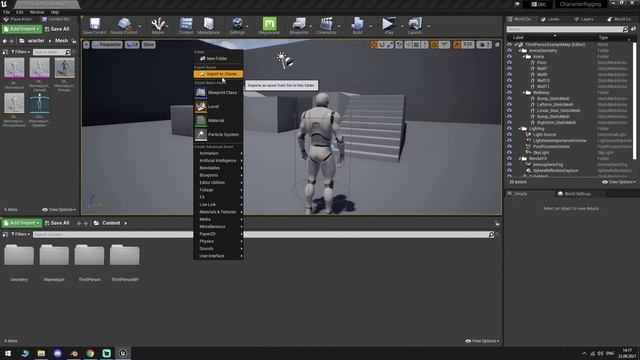Open View Options in the World Outliner
The width and height of the screenshot is (640, 360).
point(619,182)
